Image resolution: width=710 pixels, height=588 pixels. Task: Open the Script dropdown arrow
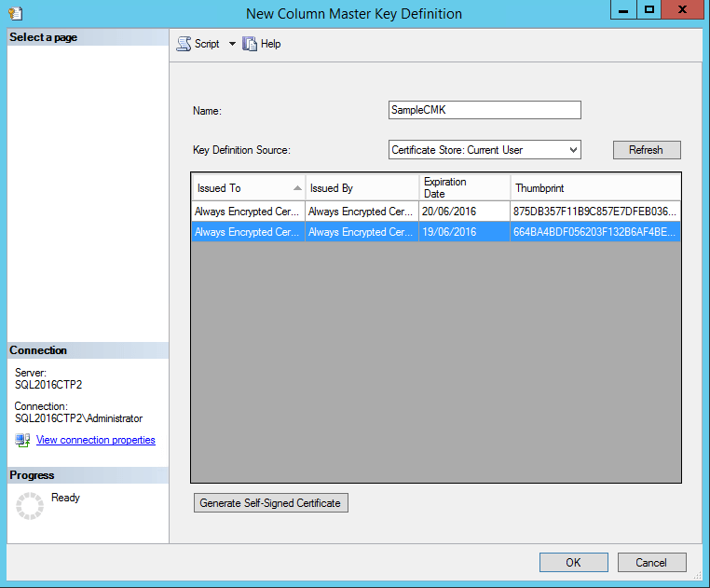[x=232, y=44]
